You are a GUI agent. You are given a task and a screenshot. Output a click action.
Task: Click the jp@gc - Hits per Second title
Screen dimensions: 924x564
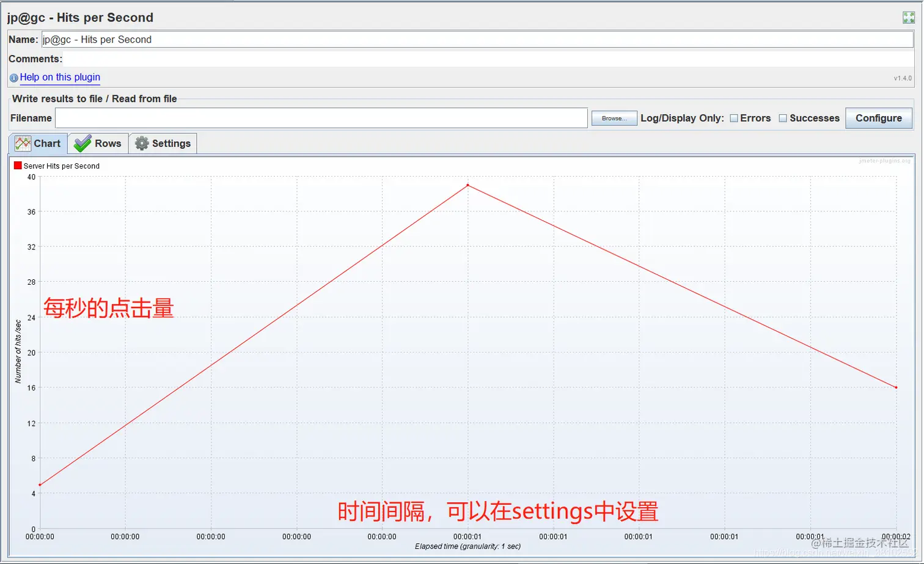point(80,18)
